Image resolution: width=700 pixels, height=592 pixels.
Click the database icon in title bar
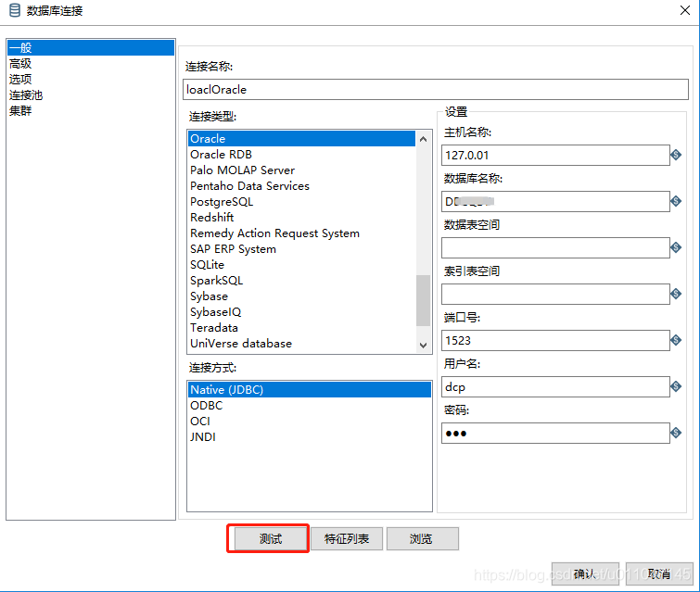click(15, 10)
